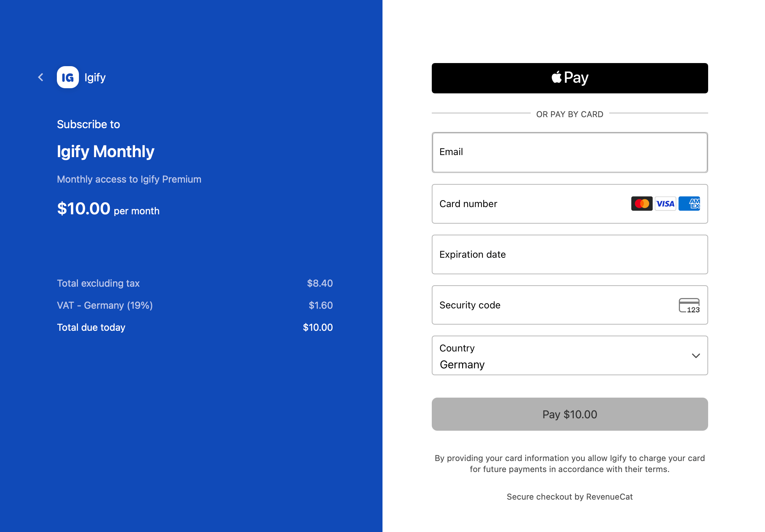Image resolution: width=765 pixels, height=532 pixels.
Task: Click Secure checkout by RevenueCat text
Action: click(570, 497)
